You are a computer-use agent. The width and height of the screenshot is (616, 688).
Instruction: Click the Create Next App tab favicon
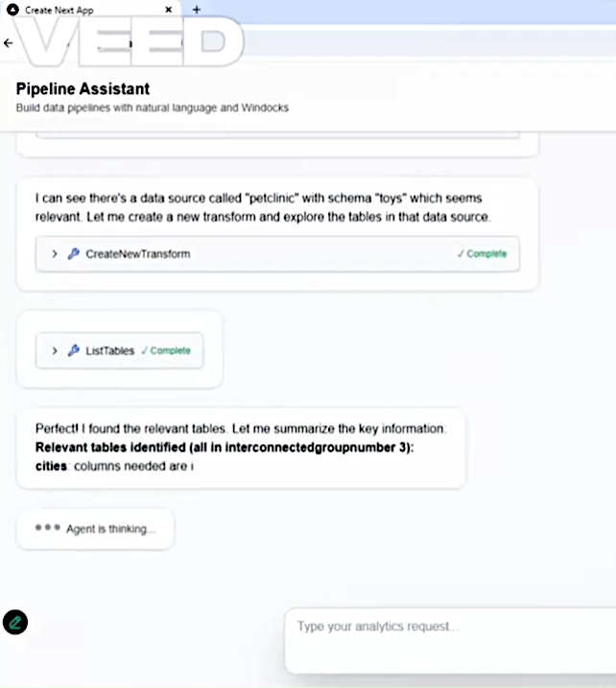[13, 9]
